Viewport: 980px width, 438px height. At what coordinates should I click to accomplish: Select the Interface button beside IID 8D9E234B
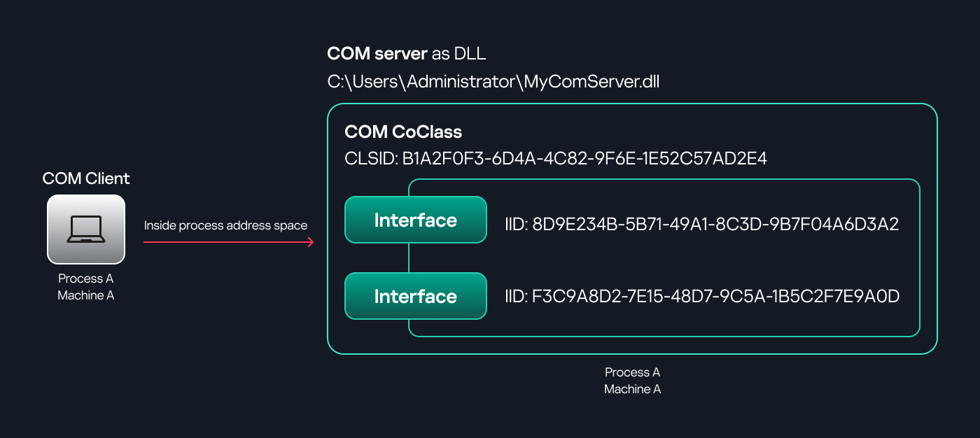pyautogui.click(x=415, y=220)
